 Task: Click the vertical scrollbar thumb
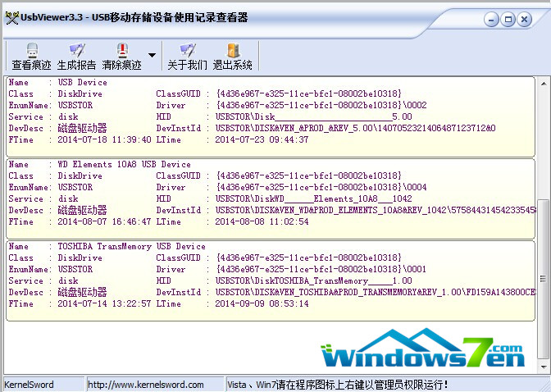(544, 279)
